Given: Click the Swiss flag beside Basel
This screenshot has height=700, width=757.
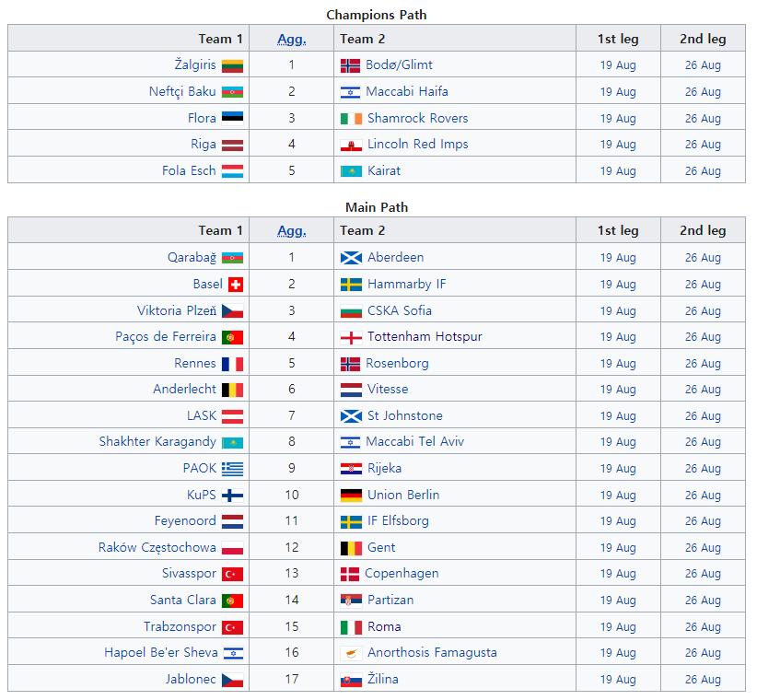Looking at the screenshot, I should 236,285.
